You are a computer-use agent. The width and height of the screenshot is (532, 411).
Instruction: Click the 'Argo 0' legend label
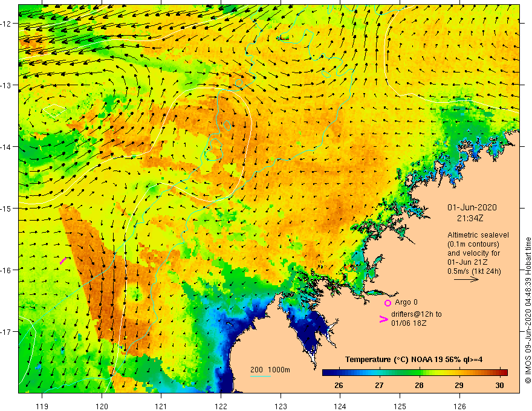pos(406,302)
